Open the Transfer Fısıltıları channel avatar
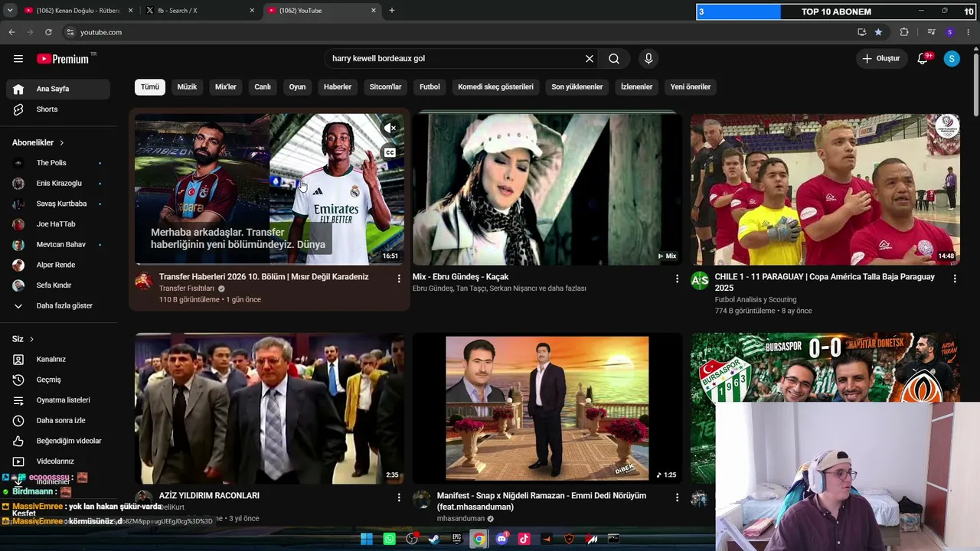 (x=144, y=281)
